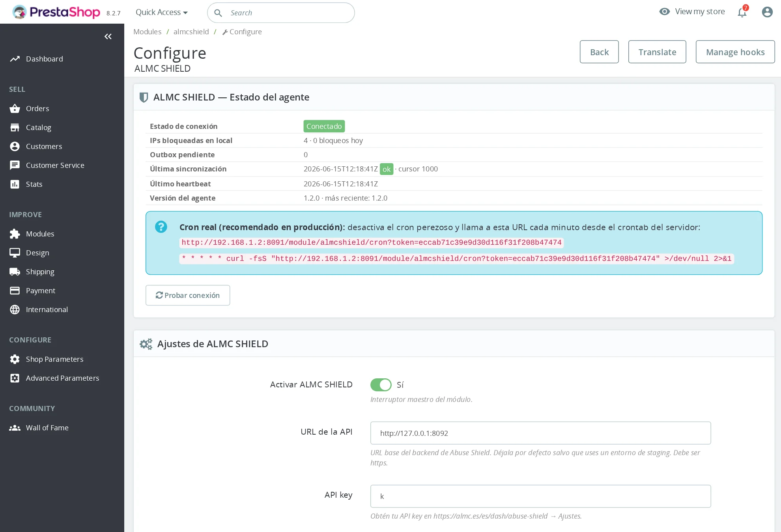The height and width of the screenshot is (532, 781).
Task: Click the eye icon beside View my store
Action: (665, 12)
